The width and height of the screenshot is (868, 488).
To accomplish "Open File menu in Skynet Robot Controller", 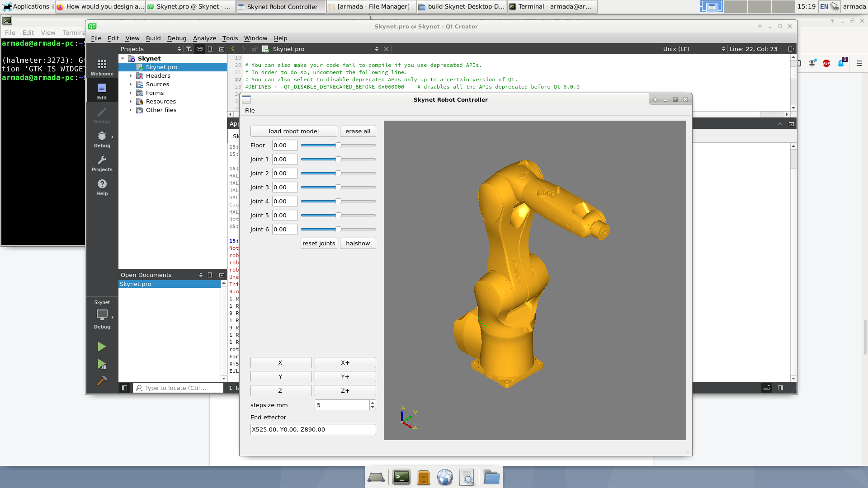I will pyautogui.click(x=250, y=110).
